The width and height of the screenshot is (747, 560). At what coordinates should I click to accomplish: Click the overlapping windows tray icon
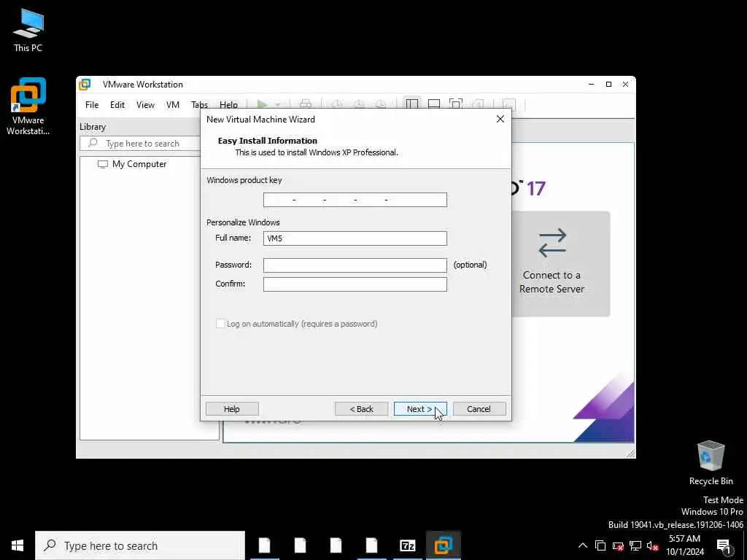pos(600,545)
